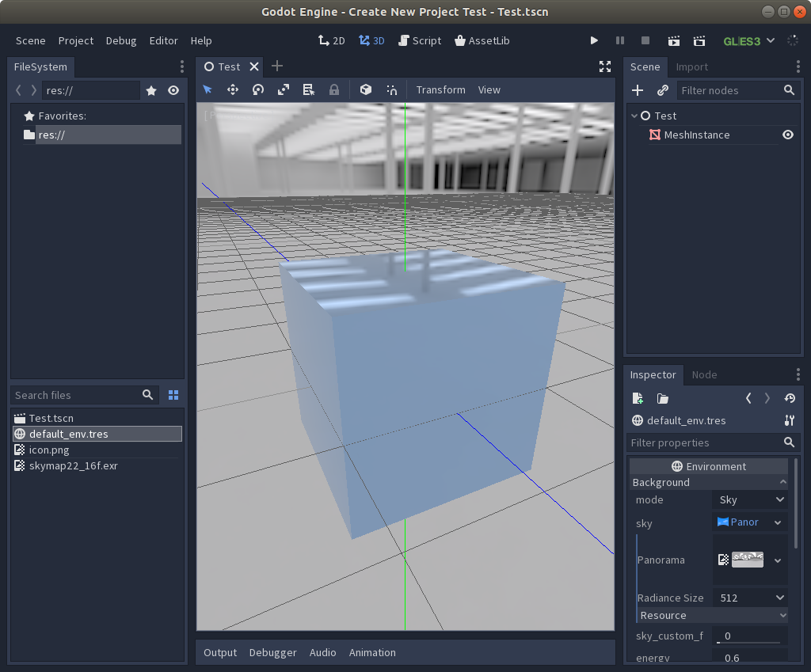The height and width of the screenshot is (672, 811).
Task: Open the Output bottom panel
Action: tap(220, 653)
